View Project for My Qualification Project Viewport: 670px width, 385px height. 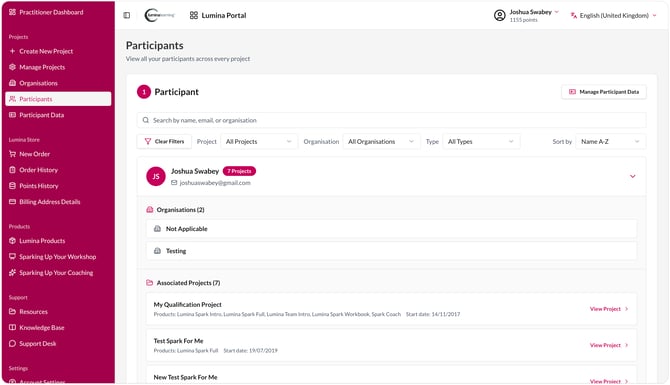point(609,309)
